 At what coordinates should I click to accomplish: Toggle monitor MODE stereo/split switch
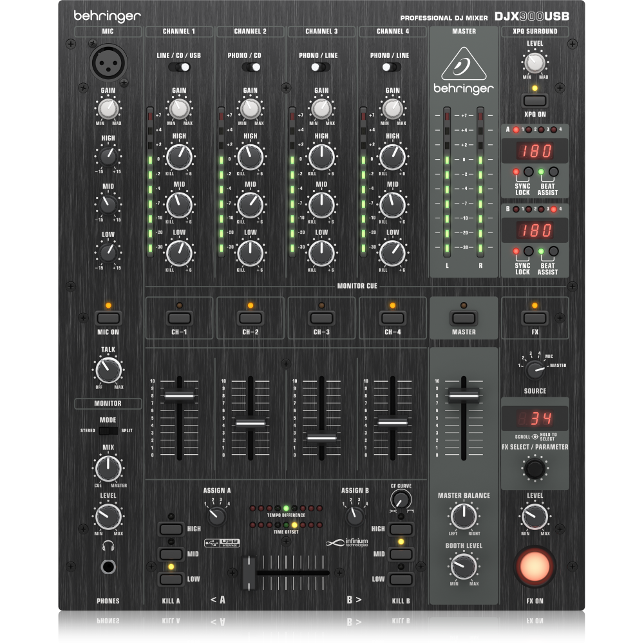pyautogui.click(x=108, y=431)
